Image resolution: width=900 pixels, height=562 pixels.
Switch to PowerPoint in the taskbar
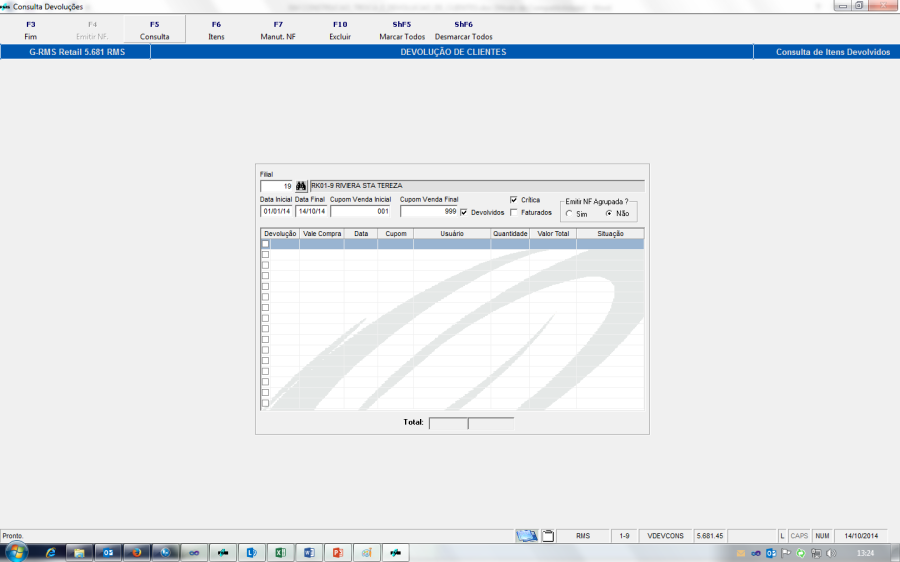pos(338,553)
